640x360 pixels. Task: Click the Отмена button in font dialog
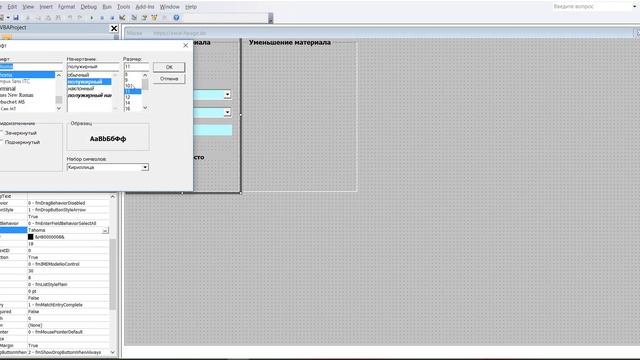169,78
